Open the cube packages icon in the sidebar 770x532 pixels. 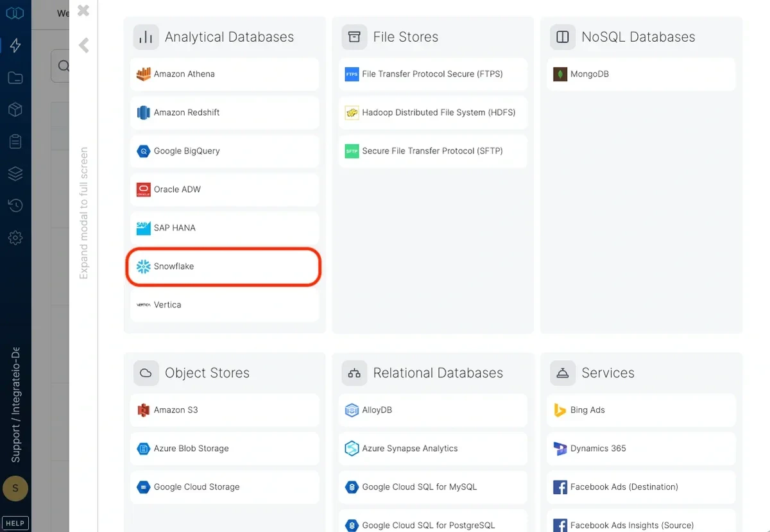pyautogui.click(x=15, y=110)
